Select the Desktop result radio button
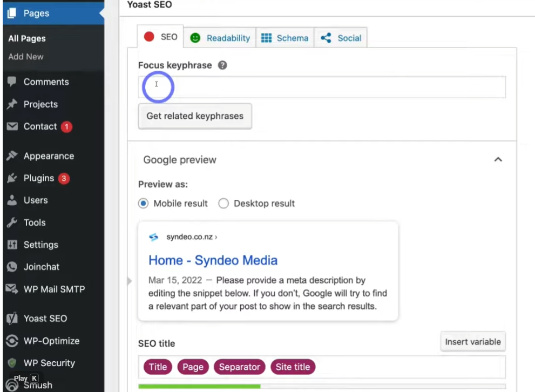Screen dimensions: 535x392 [224, 204]
